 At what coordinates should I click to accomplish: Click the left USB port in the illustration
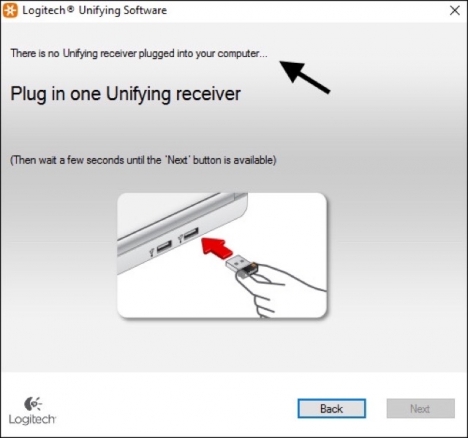164,247
